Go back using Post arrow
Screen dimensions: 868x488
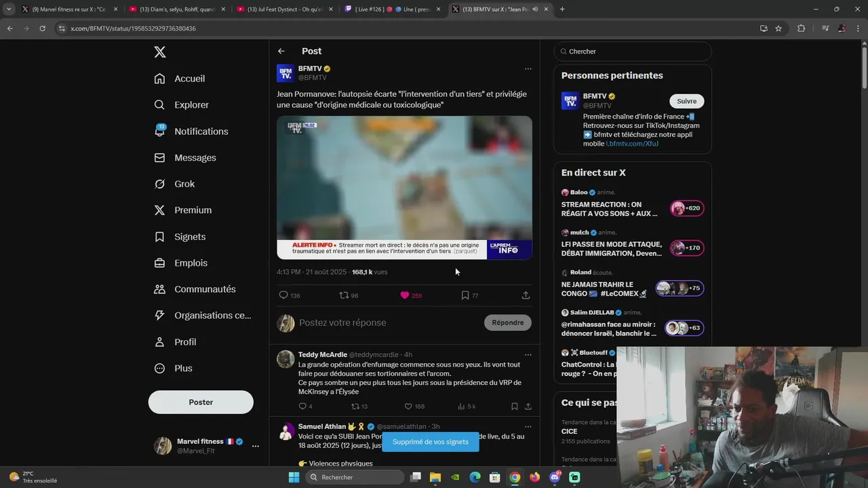(x=281, y=52)
